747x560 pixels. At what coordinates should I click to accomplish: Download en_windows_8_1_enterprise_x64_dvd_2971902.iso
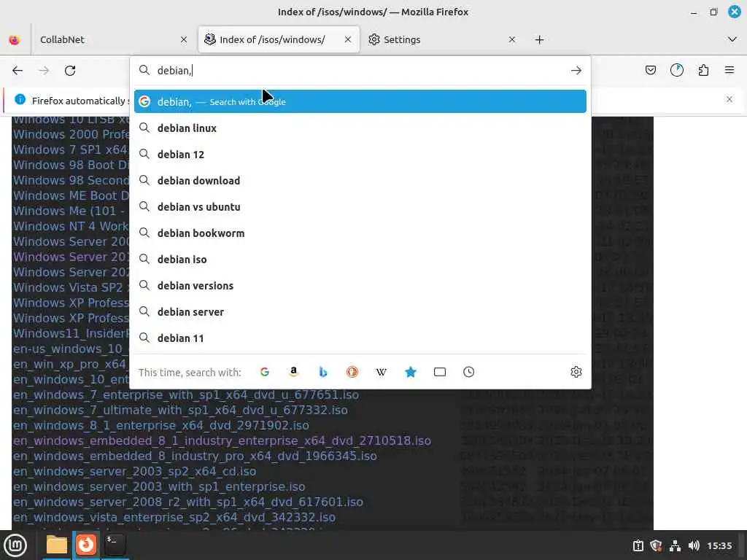click(161, 425)
